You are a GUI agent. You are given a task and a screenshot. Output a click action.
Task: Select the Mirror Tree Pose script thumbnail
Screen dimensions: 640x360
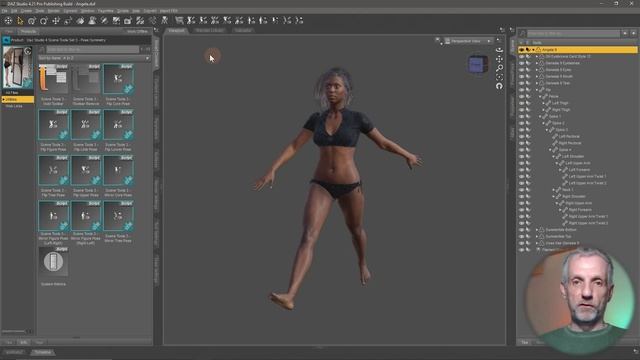pyautogui.click(x=118, y=216)
